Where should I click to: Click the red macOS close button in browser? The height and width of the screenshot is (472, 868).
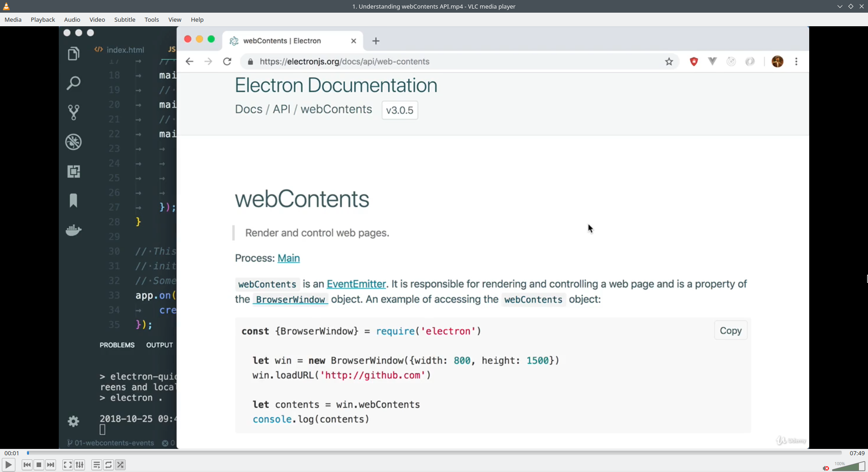(188, 39)
